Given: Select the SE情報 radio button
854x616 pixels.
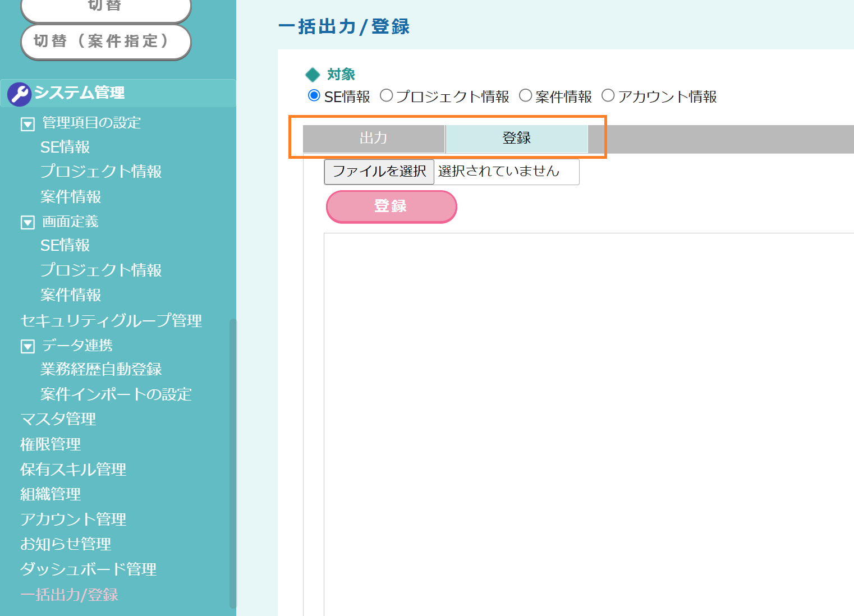Looking at the screenshot, I should tap(314, 96).
